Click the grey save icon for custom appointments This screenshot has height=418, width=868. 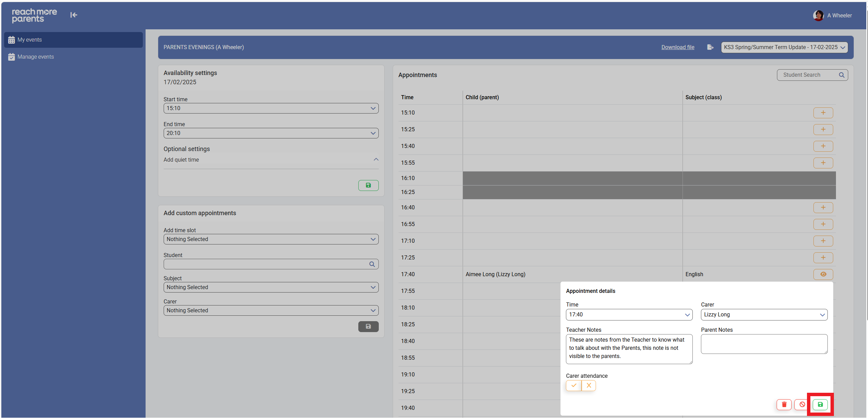pyautogui.click(x=368, y=327)
